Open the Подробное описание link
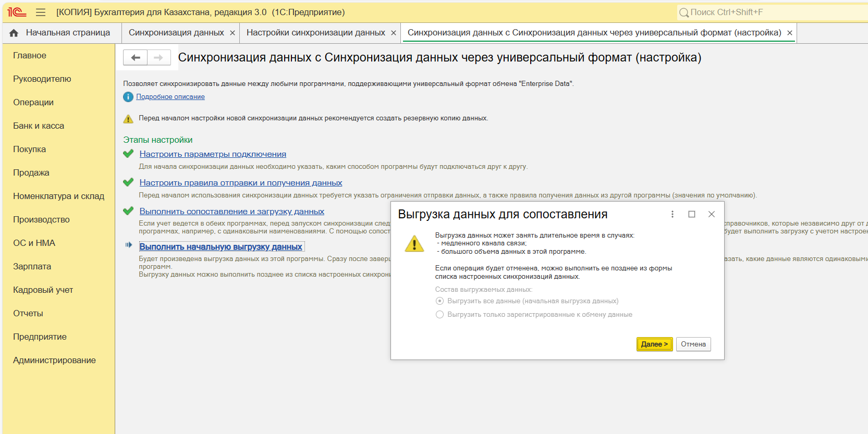 170,97
